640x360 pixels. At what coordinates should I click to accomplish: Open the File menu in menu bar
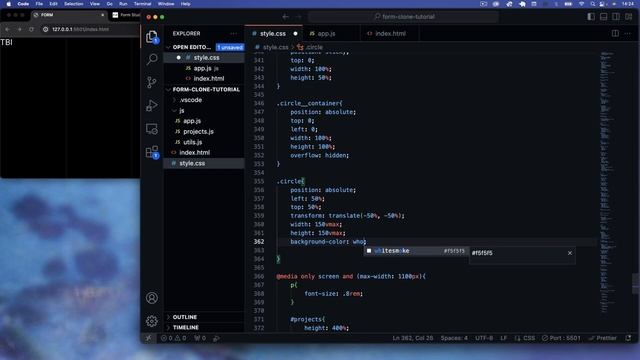39,4
